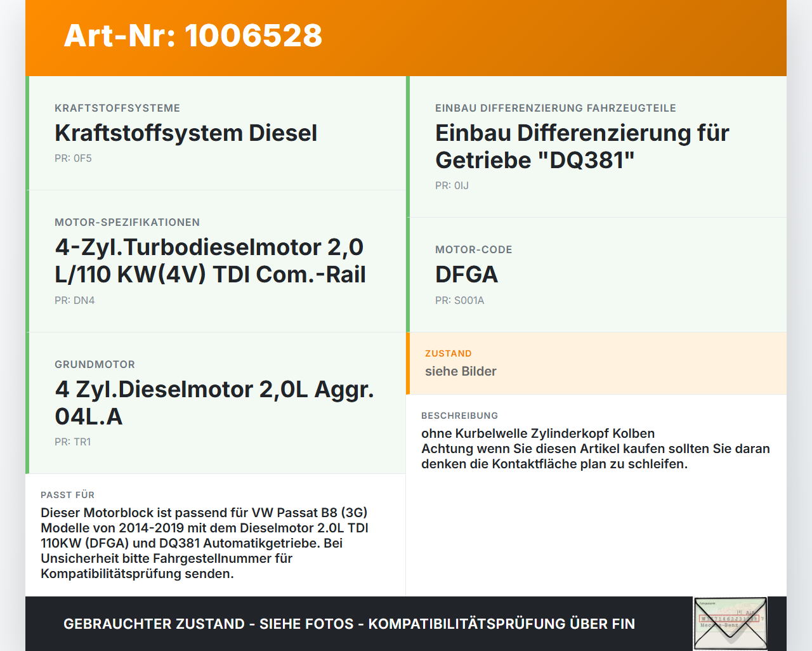Screen dimensions: 812x651
Task: Select the heading 'Art-Nr: 1006528'
Action: click(x=193, y=36)
